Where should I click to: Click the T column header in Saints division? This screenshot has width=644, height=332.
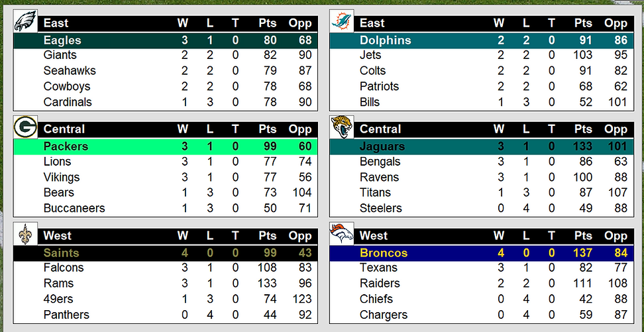235,236
